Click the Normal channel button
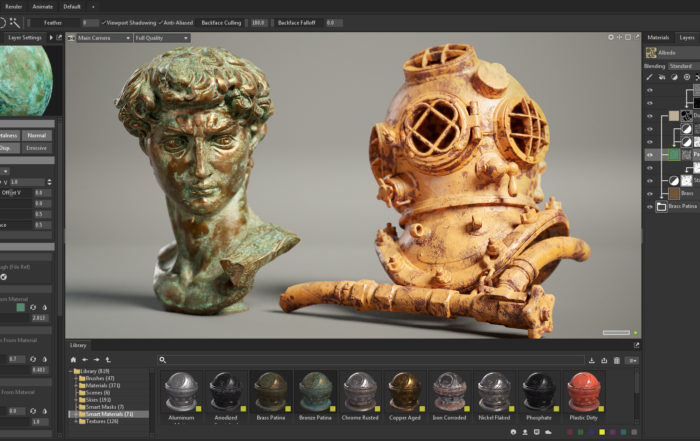This screenshot has height=441, width=700. pos(37,135)
